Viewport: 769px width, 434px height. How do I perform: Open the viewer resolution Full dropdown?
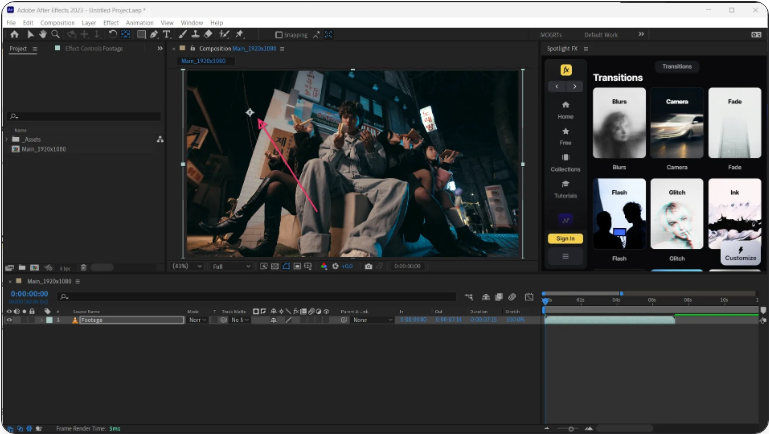[x=233, y=267]
